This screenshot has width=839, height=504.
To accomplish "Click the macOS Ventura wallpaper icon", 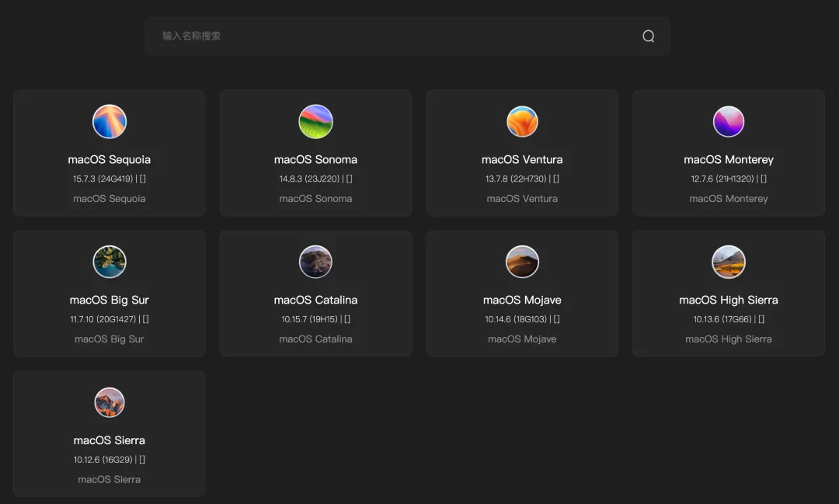I will (x=522, y=121).
